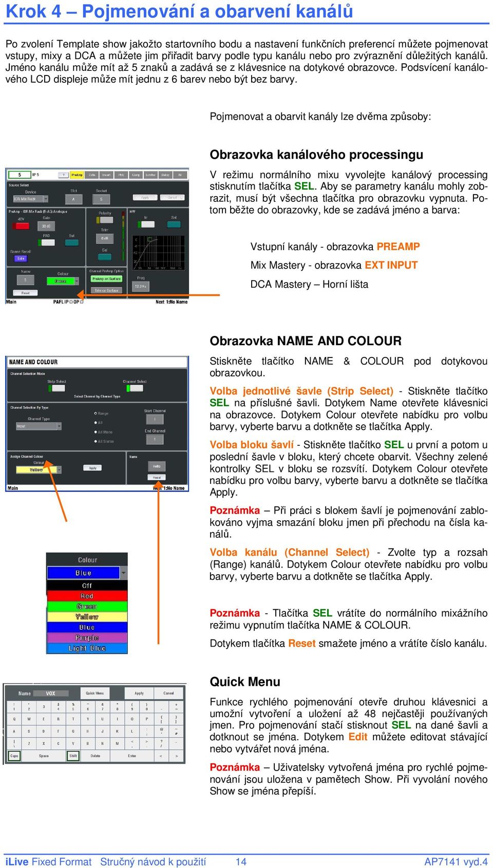Tap the right cursor arrow key

tap(176, 756)
